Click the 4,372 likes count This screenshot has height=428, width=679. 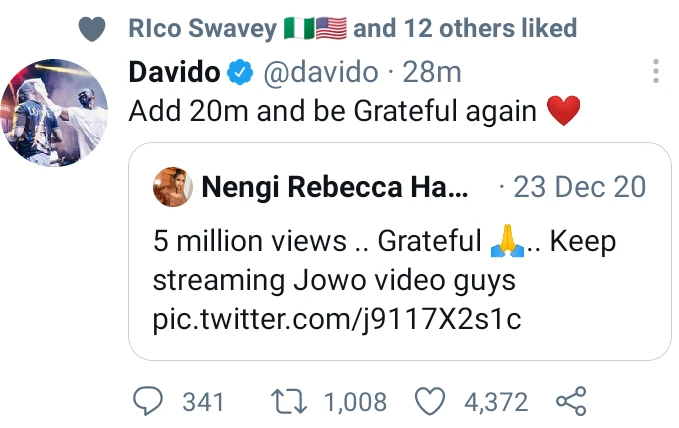pos(495,402)
